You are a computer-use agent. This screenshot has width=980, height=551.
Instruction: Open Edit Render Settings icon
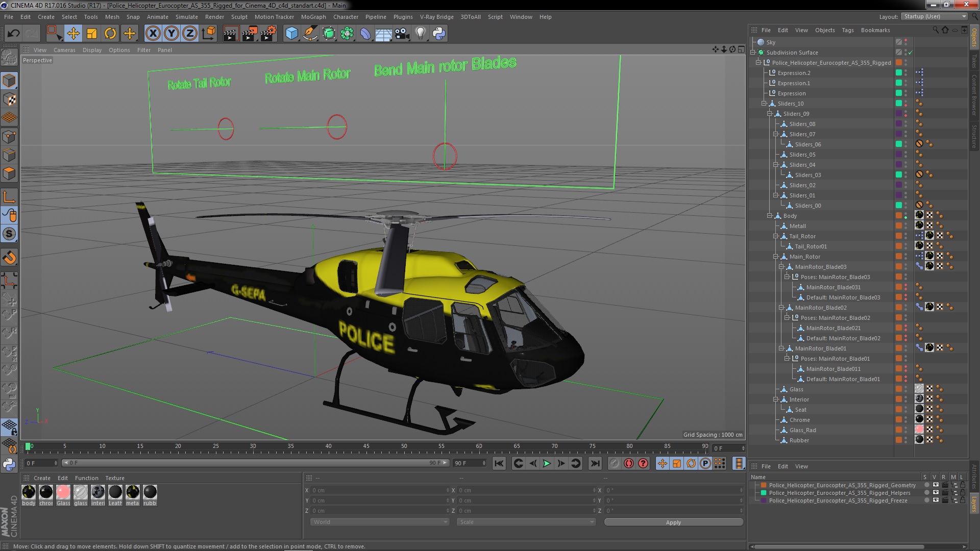[268, 34]
